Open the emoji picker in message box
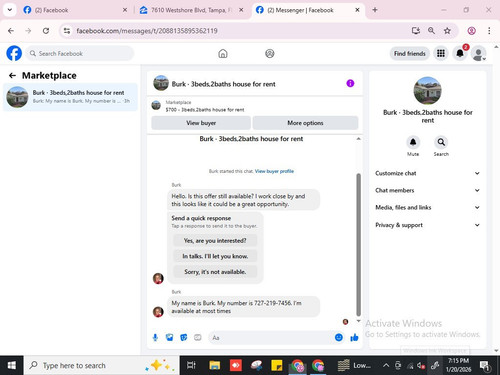 [339, 338]
